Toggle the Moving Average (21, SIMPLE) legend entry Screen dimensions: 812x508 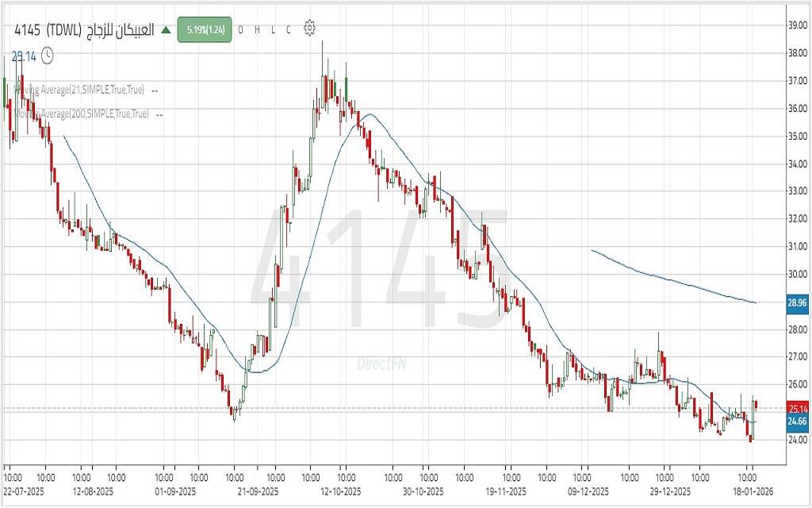(x=79, y=90)
